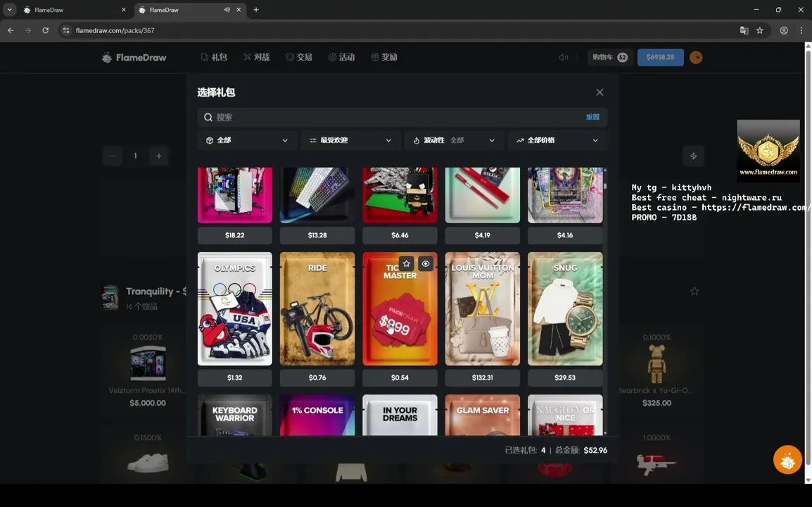Open the 礼包 packs menu
The height and width of the screenshot is (507, 812).
tap(214, 57)
